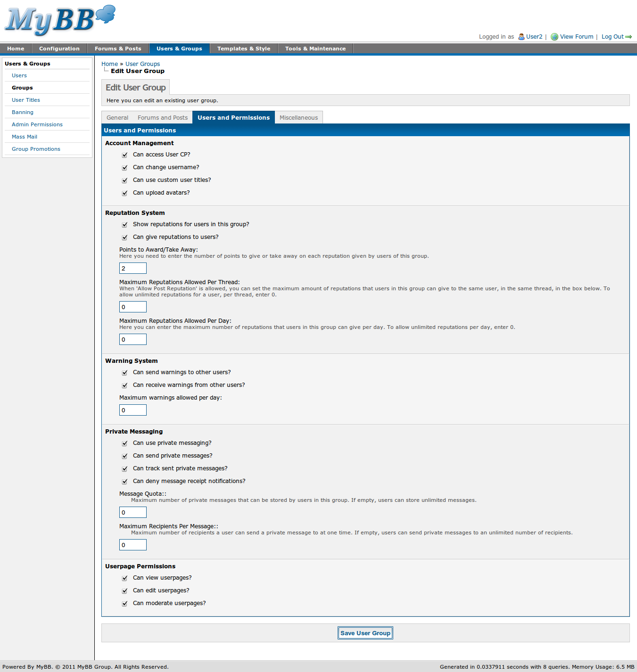
Task: Select Users & Groups in top navigation
Action: tap(179, 49)
